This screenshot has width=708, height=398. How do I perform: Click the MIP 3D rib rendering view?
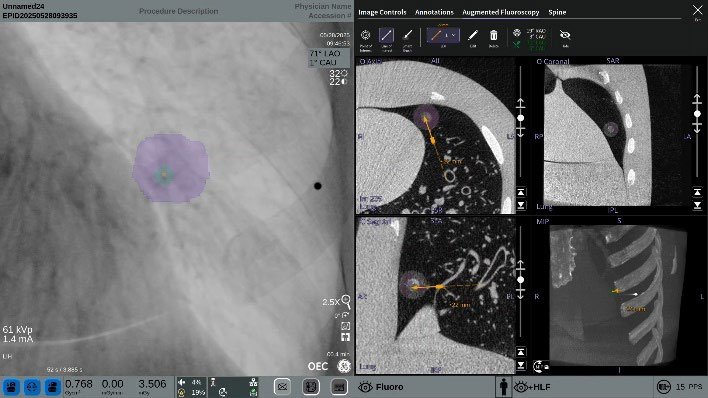619,295
